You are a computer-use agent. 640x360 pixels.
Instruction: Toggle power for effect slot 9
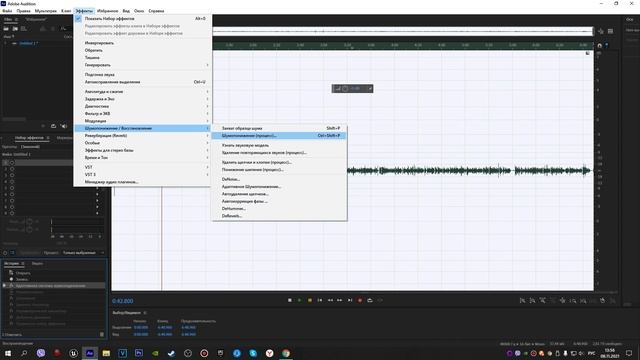tap(12, 213)
